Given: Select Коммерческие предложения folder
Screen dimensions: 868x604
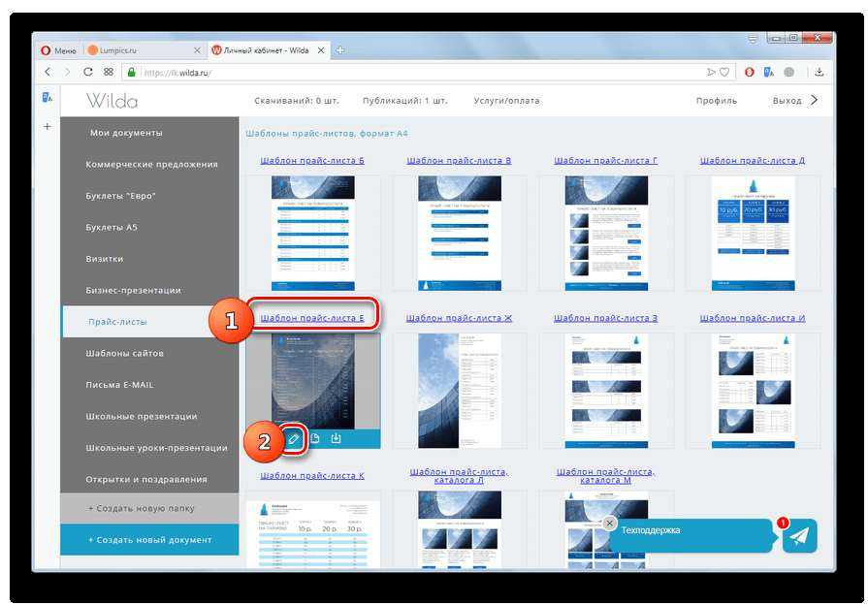Looking at the screenshot, I should [x=150, y=165].
